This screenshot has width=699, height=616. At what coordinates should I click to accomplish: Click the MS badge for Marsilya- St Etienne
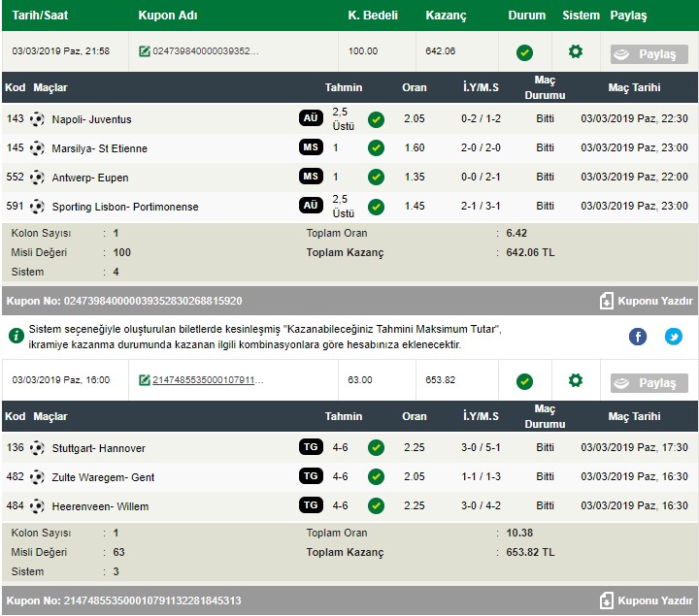(311, 148)
